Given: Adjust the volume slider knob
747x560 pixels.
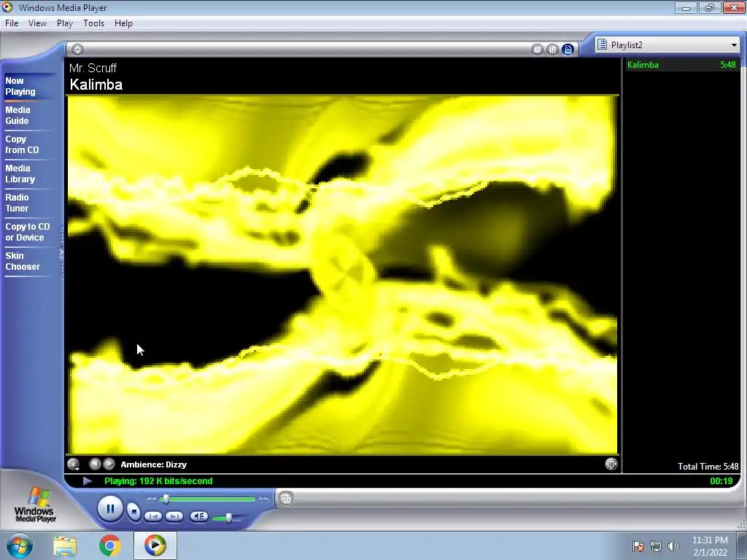Looking at the screenshot, I should pos(228,518).
